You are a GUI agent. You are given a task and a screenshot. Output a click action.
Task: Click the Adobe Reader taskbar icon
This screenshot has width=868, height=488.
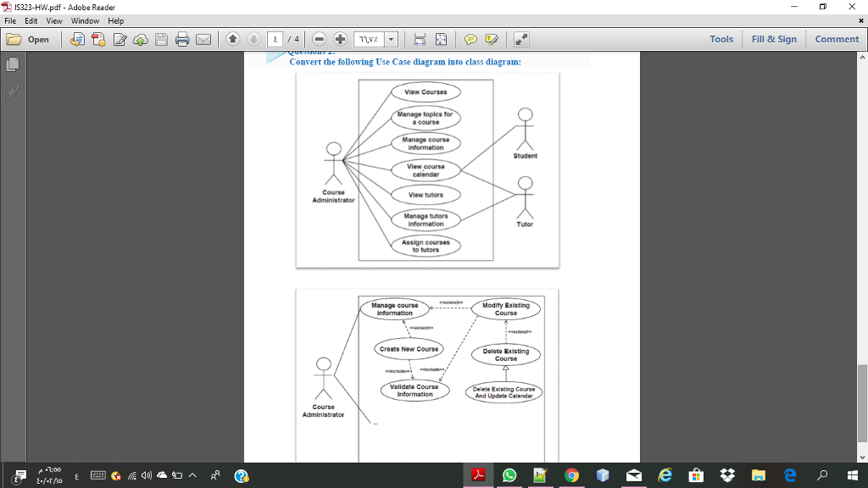click(x=478, y=475)
